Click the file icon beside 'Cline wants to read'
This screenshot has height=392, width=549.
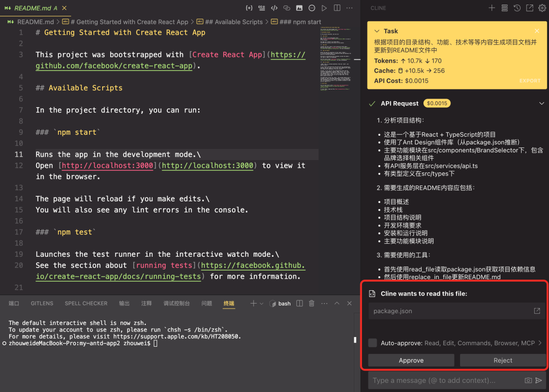[x=372, y=293]
